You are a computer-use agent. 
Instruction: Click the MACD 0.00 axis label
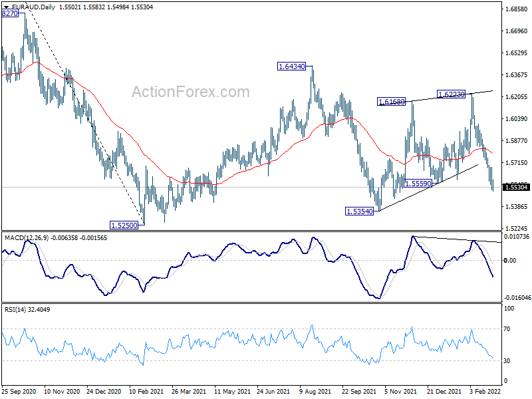point(509,260)
